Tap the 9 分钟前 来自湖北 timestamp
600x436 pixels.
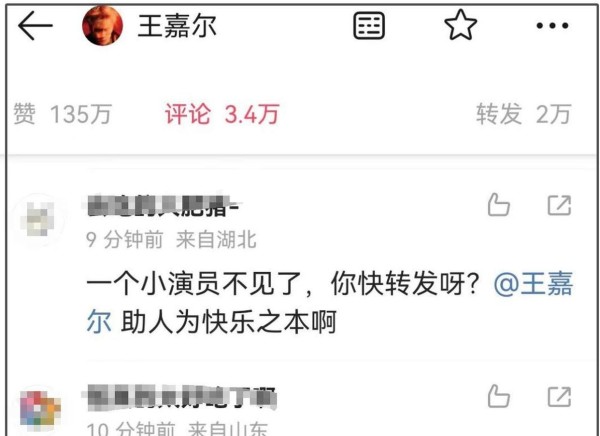click(171, 240)
